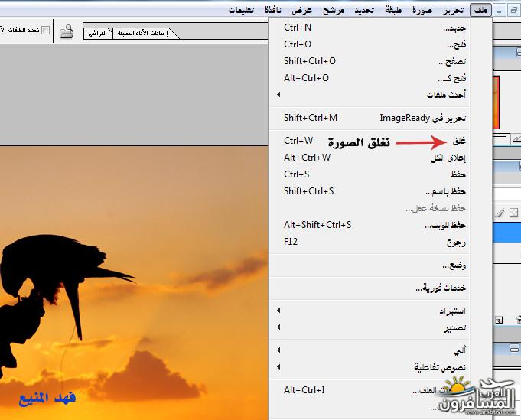The width and height of the screenshot is (521, 420).
Task: Switch to the إعدادات الأداة المسبقة tab
Action: [x=143, y=33]
